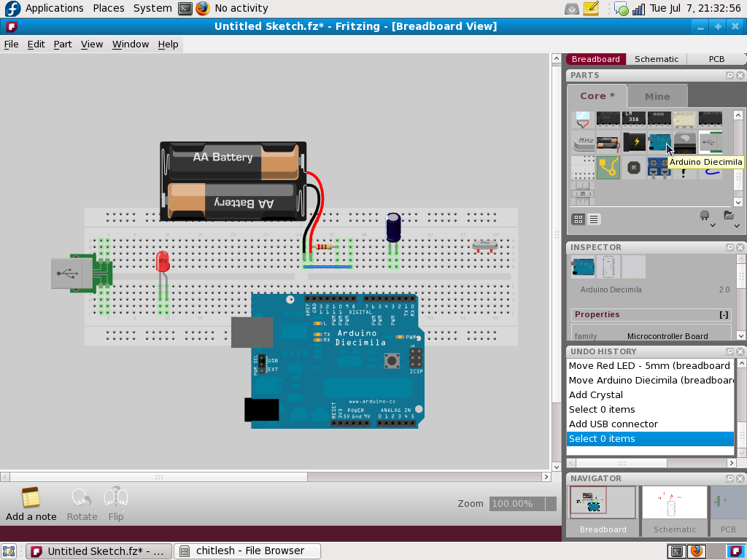The width and height of the screenshot is (747, 560).
Task: Select the Arduino Diecimila part icon
Action: point(659,142)
